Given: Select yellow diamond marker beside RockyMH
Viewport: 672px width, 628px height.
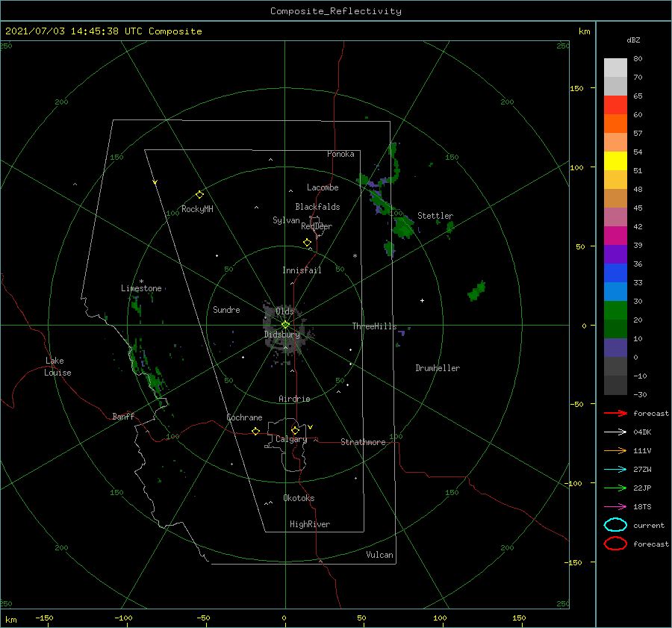Looking at the screenshot, I should tap(199, 195).
